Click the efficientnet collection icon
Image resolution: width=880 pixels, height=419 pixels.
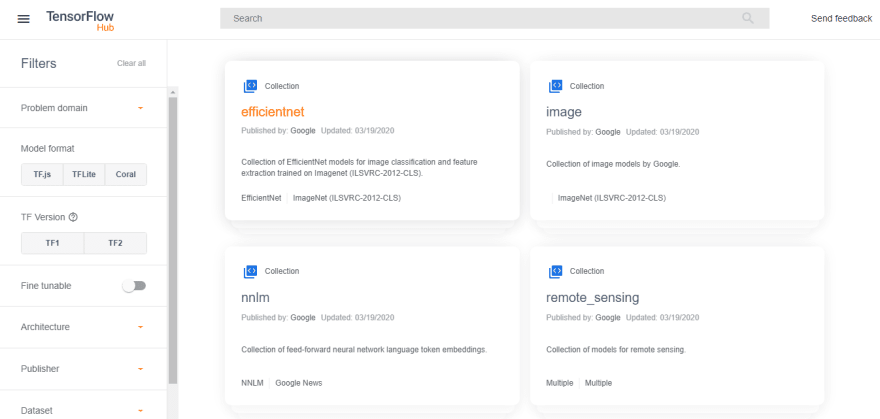tap(250, 86)
